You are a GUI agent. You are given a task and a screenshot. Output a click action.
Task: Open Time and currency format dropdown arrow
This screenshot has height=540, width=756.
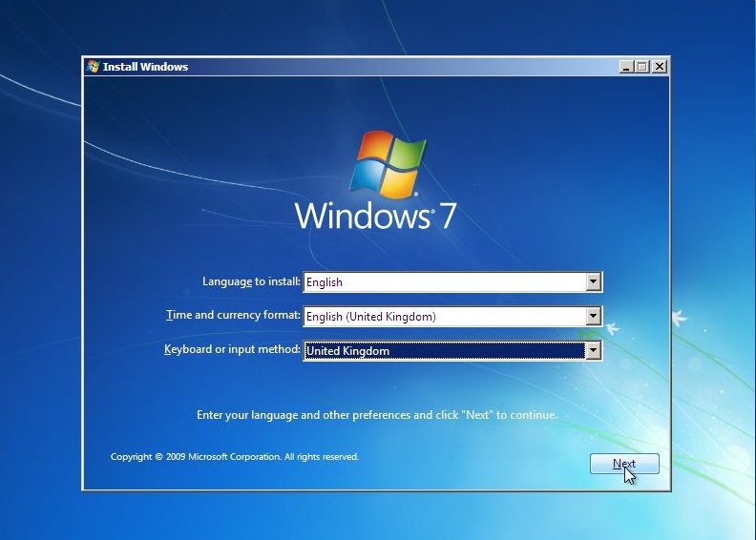click(594, 316)
